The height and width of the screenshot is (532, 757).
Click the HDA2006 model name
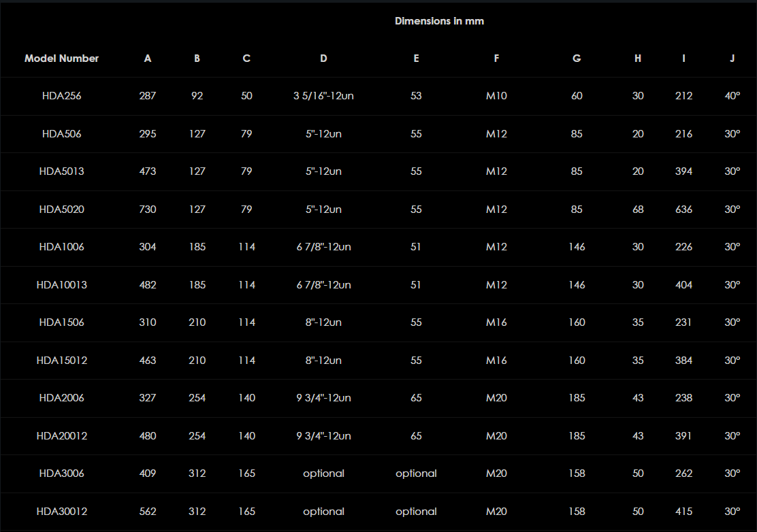click(x=61, y=398)
